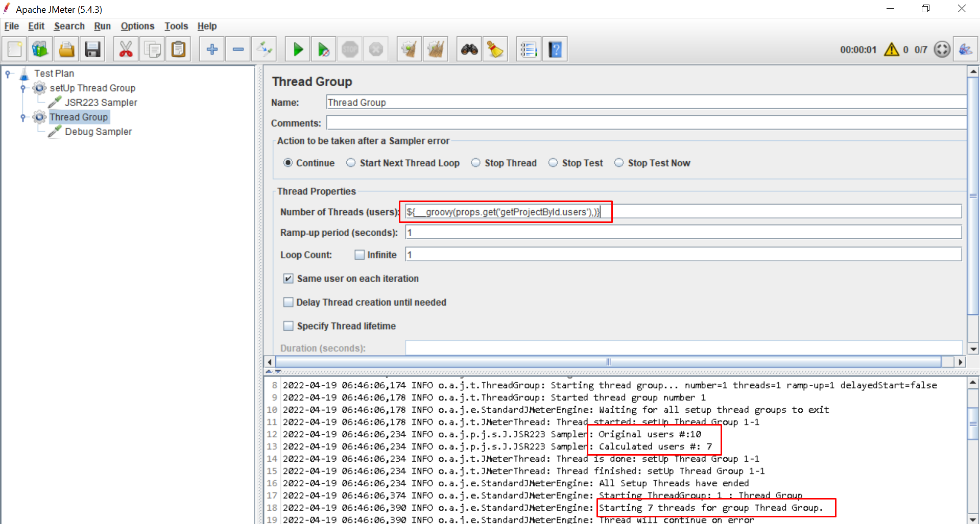This screenshot has width=980, height=524.
Task: Choose the Stop Thread radio option
Action: 475,163
